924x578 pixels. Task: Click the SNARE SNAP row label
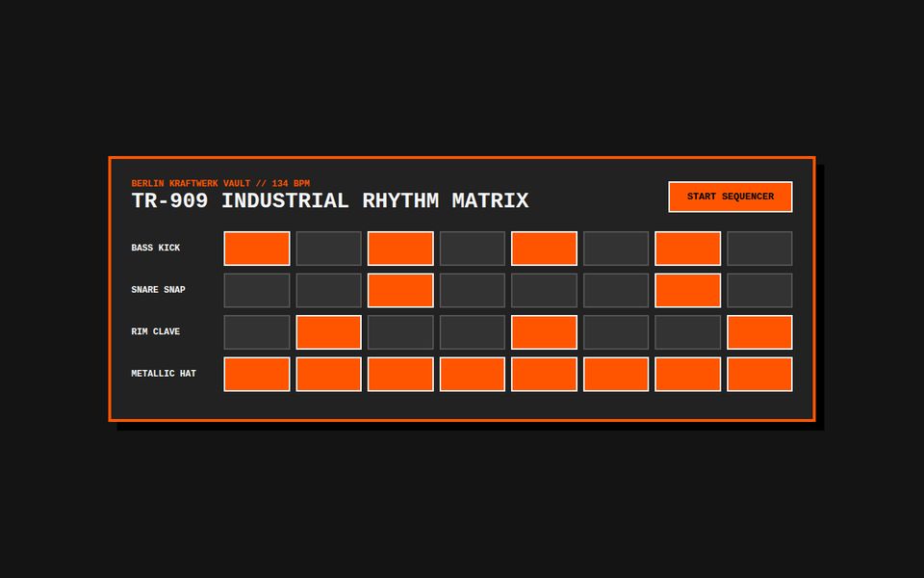point(158,290)
